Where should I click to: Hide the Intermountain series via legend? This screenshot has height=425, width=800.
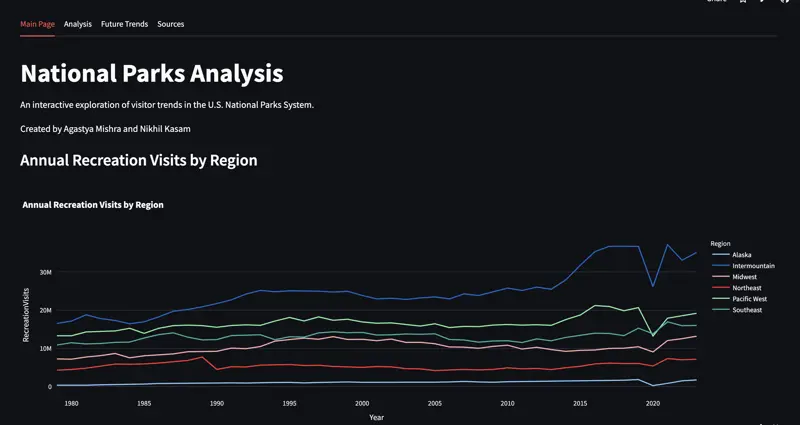point(753,266)
